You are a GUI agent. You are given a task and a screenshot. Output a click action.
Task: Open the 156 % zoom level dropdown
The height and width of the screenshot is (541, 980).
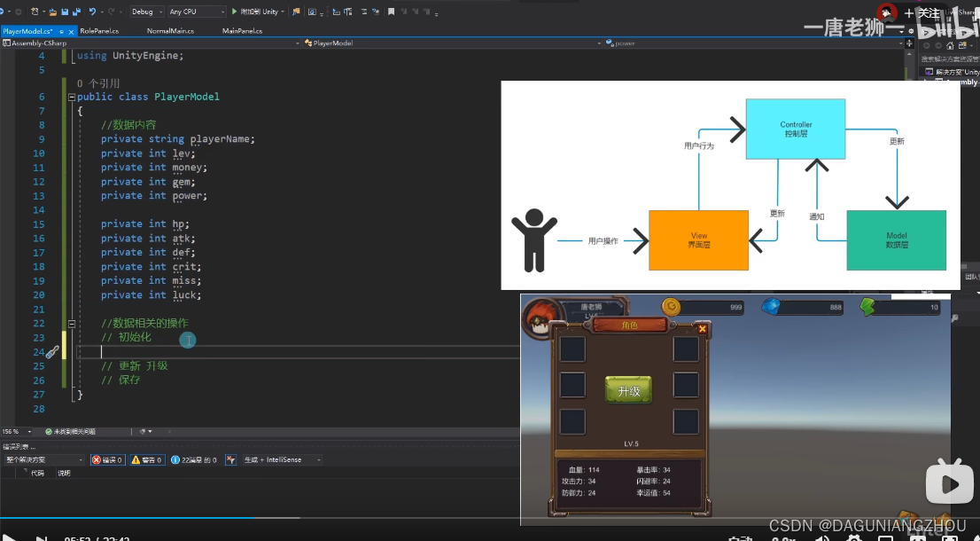(x=17, y=432)
